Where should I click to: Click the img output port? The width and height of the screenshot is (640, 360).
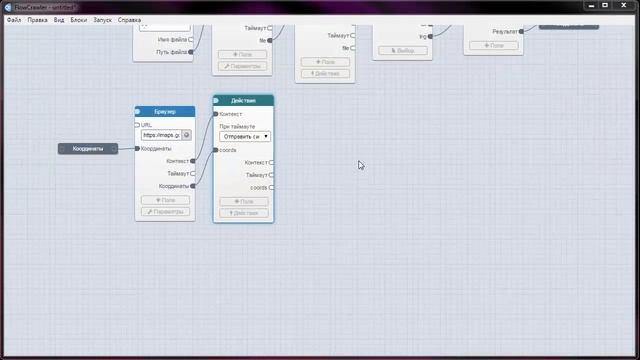[x=430, y=37]
